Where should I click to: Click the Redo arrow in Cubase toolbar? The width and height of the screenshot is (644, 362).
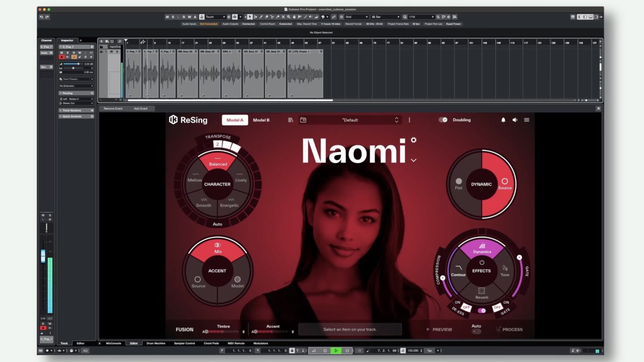[x=47, y=17]
